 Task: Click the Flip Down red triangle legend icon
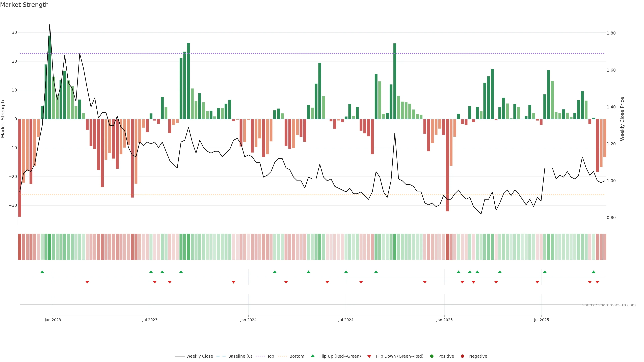(369, 356)
